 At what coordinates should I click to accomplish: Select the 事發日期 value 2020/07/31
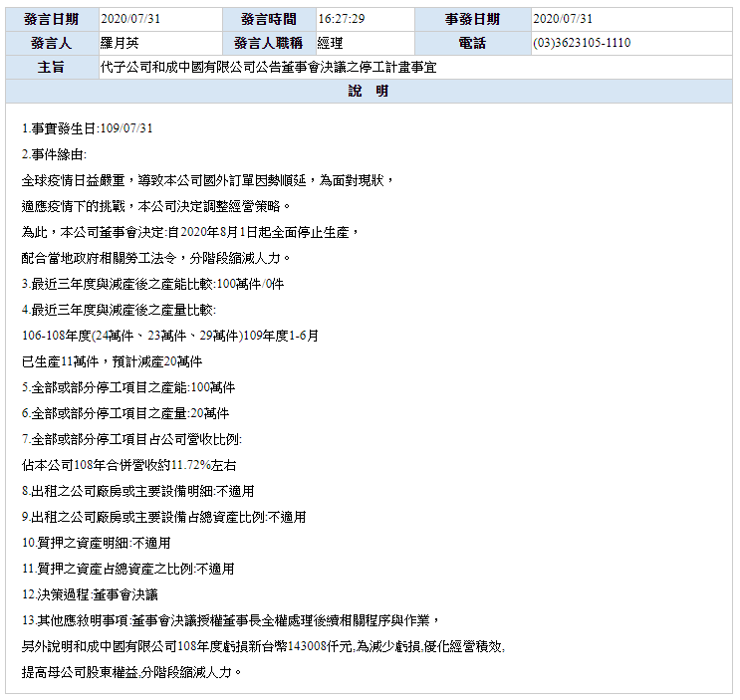pos(563,19)
